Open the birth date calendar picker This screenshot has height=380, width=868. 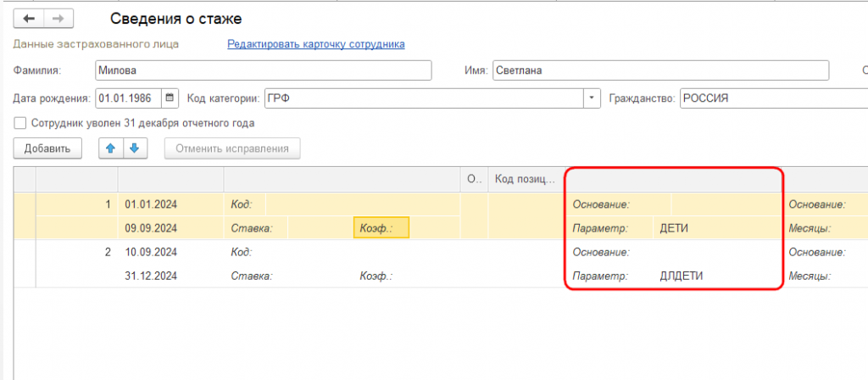pyautogui.click(x=170, y=98)
